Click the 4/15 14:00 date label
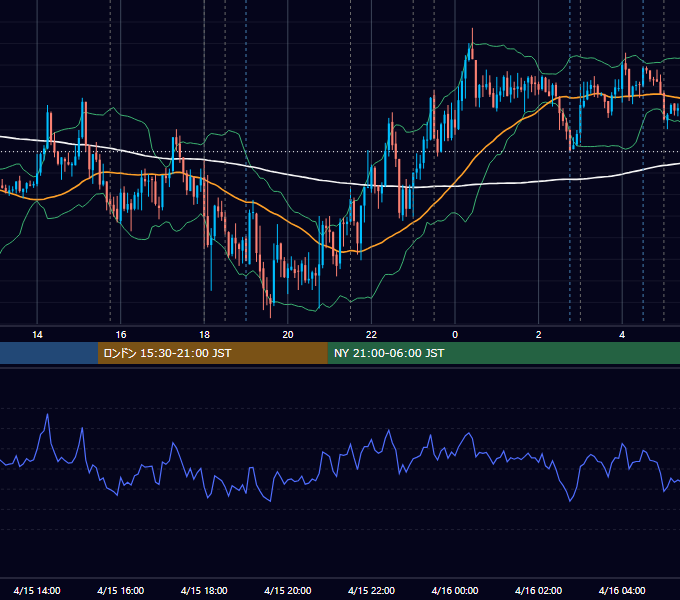The image size is (680, 600). pyautogui.click(x=37, y=590)
